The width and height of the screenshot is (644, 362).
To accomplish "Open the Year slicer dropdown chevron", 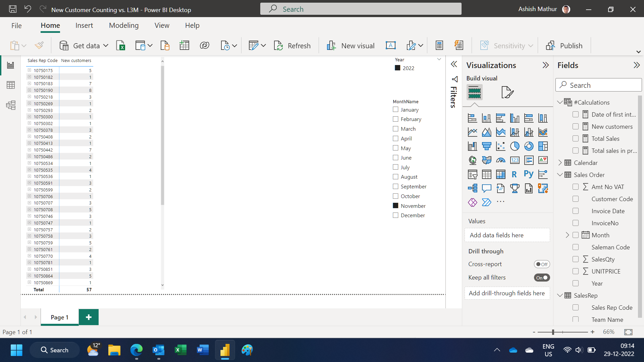I will [x=439, y=59].
